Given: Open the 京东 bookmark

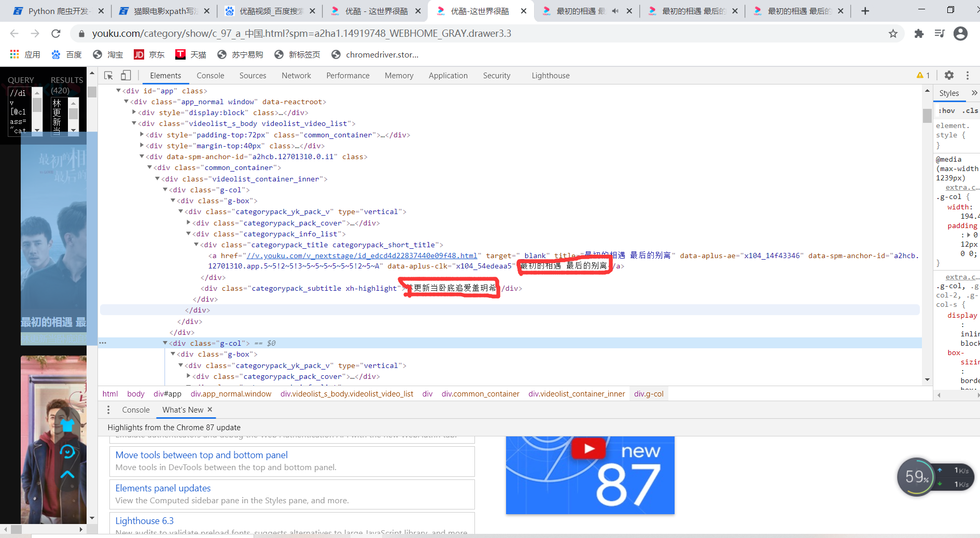Looking at the screenshot, I should (149, 54).
